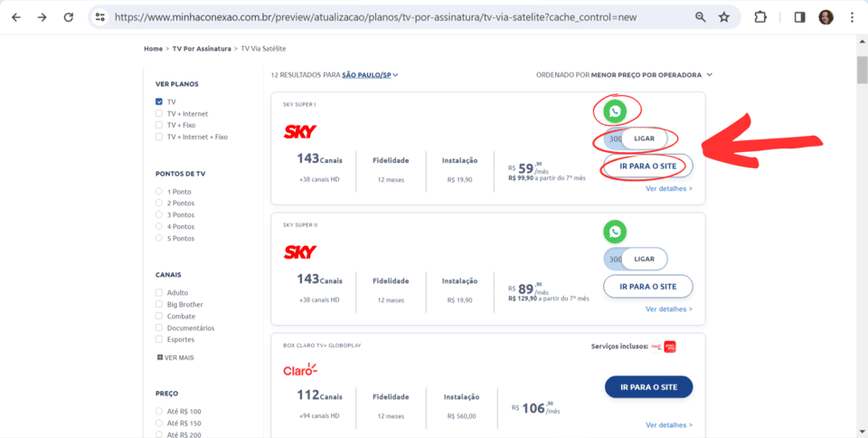Click the R$ 59,90 price in SKY Super I
868x438 pixels.
529,169
